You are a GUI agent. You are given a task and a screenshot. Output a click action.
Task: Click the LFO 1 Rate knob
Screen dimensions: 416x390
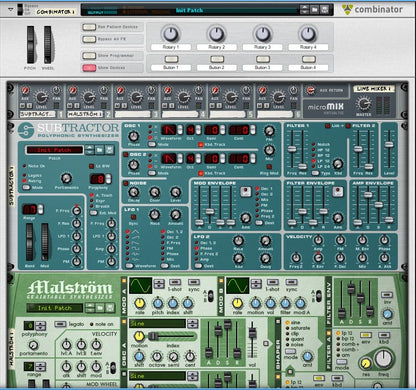154,214
